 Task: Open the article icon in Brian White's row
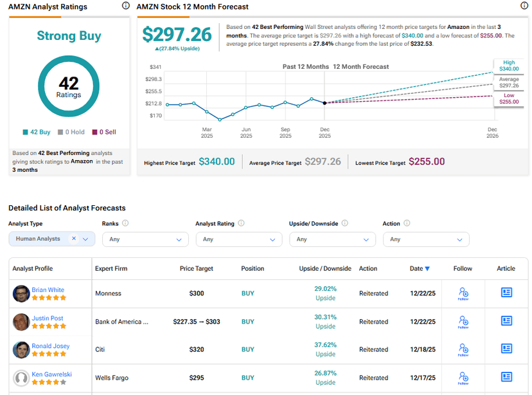pyautogui.click(x=506, y=293)
